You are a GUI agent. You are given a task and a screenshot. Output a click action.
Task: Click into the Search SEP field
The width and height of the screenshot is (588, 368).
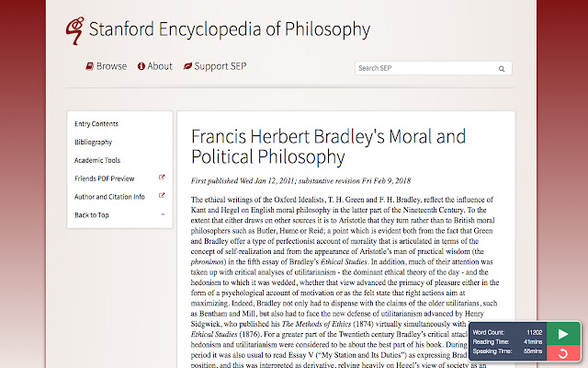(x=426, y=68)
